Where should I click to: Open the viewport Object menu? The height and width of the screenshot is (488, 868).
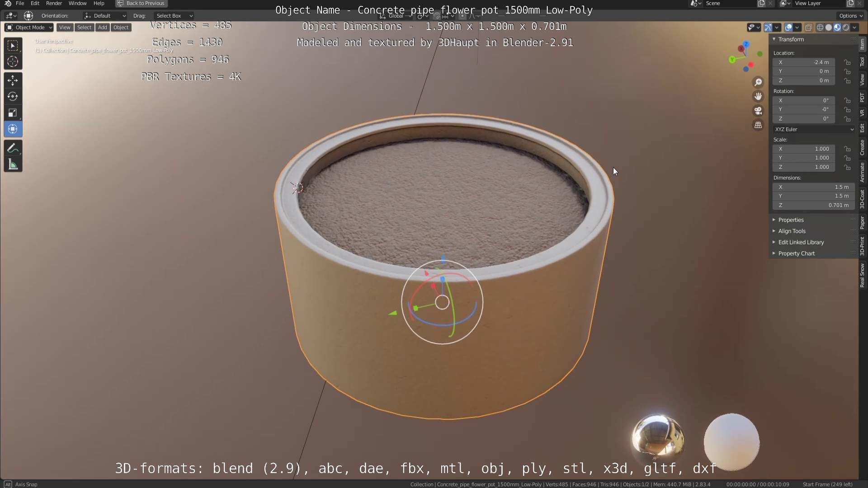[x=121, y=28]
